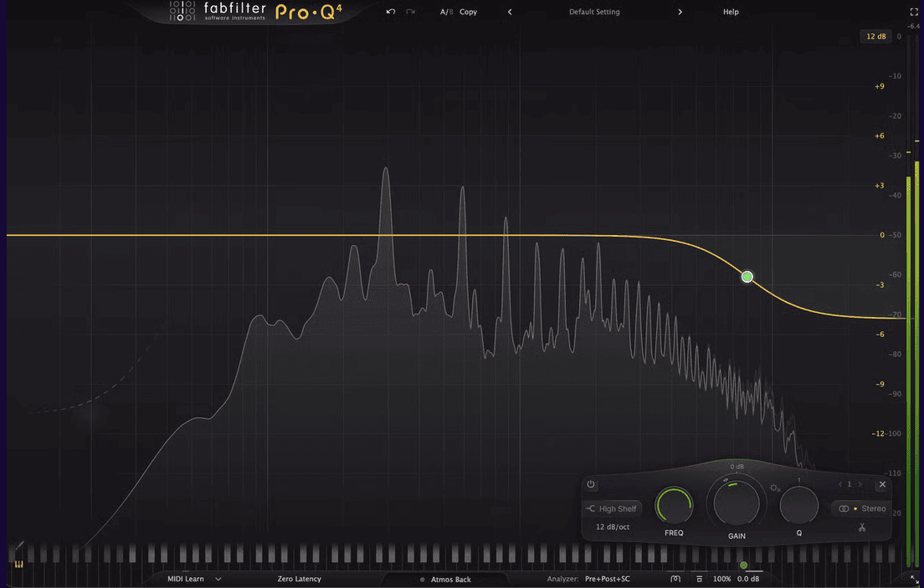Go to the next preset arrow

[x=680, y=12]
